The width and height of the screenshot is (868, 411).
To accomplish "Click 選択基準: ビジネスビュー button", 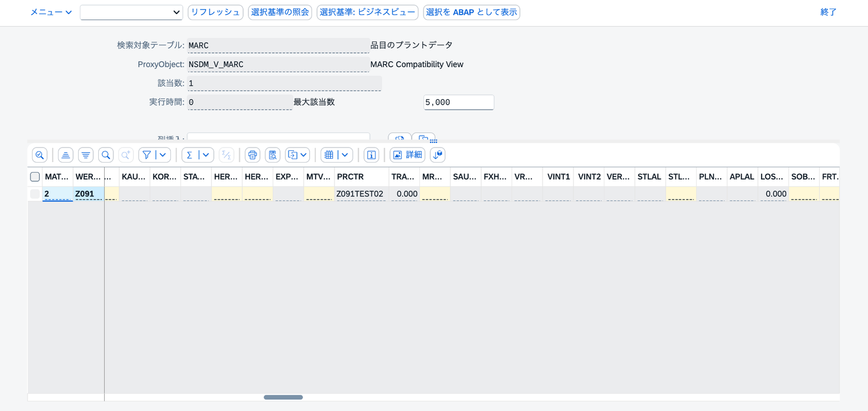I will coord(367,12).
